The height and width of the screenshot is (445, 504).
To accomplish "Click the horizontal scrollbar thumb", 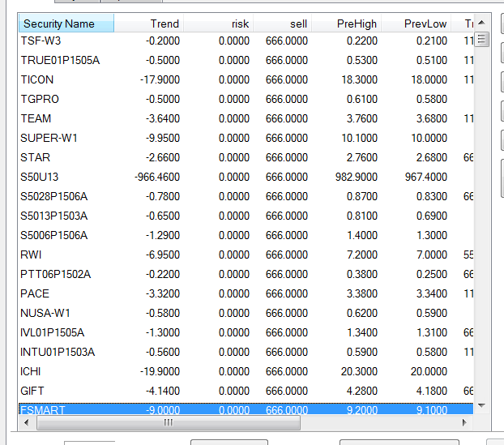I will click(169, 422).
